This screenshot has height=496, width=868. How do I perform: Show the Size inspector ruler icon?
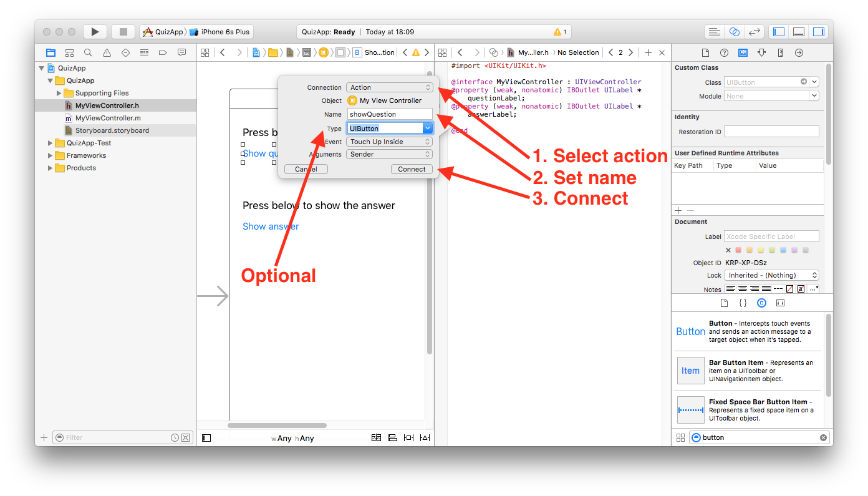click(780, 52)
